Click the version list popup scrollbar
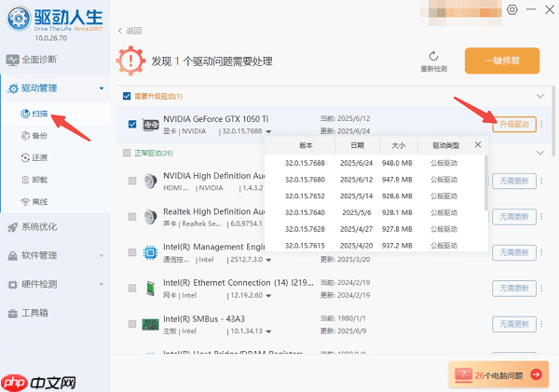Viewport: 559px width, 392px height. tap(486, 182)
